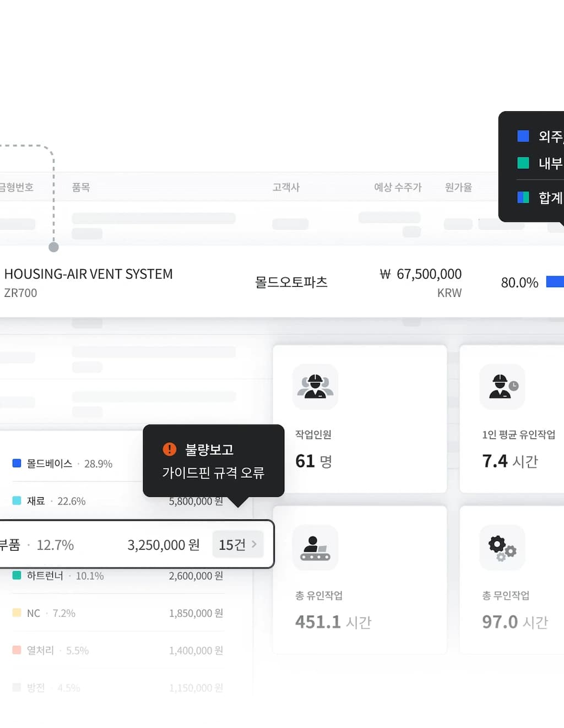This screenshot has width=564, height=728.
Task: Click the ₩ 67,500,000 estimated price
Action: click(x=421, y=274)
